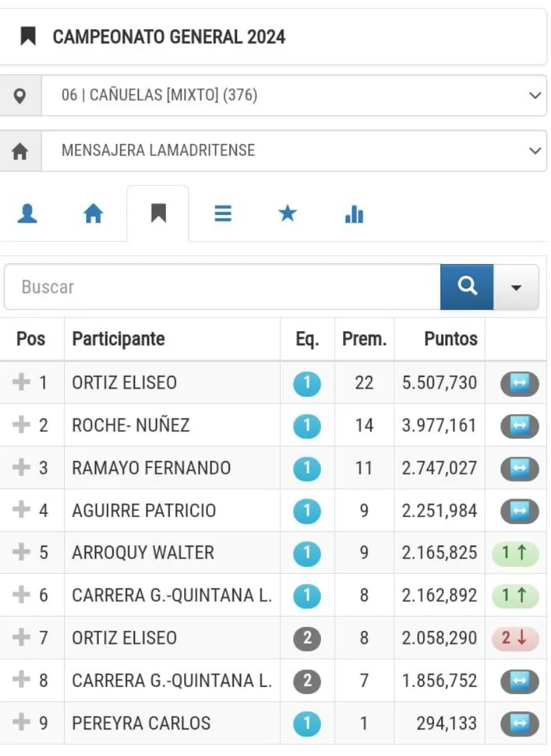Select the active bookmark championship tab
This screenshot has height=756, width=551.
158,214
